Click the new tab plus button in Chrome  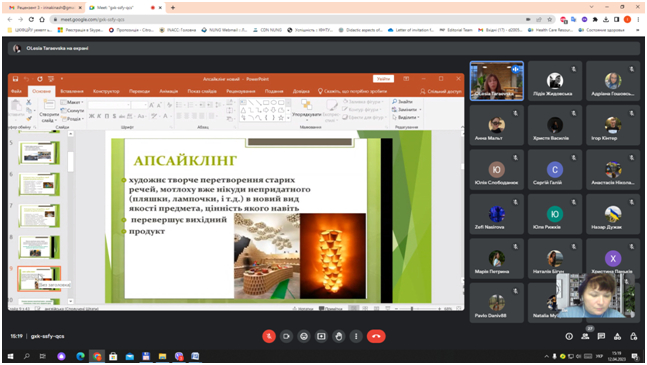coord(173,7)
